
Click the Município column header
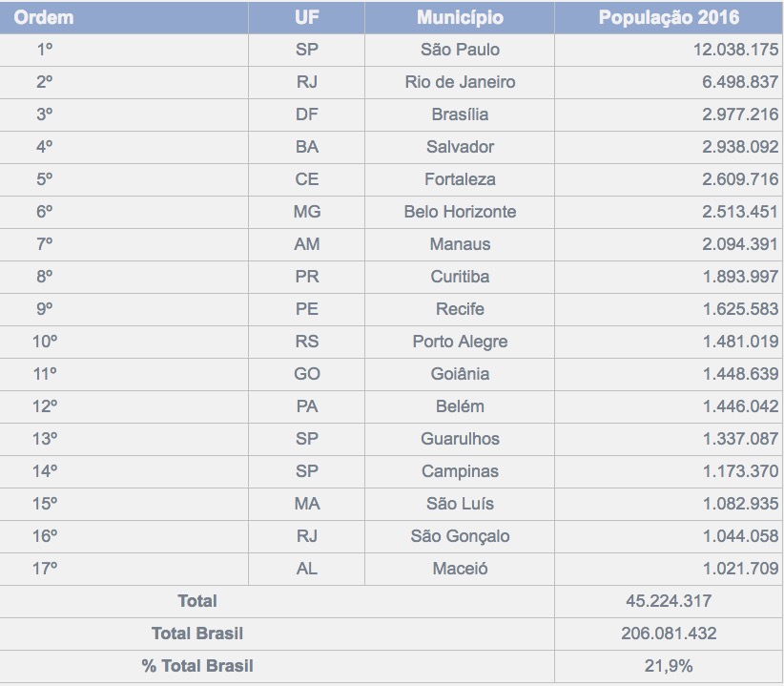pyautogui.click(x=460, y=18)
